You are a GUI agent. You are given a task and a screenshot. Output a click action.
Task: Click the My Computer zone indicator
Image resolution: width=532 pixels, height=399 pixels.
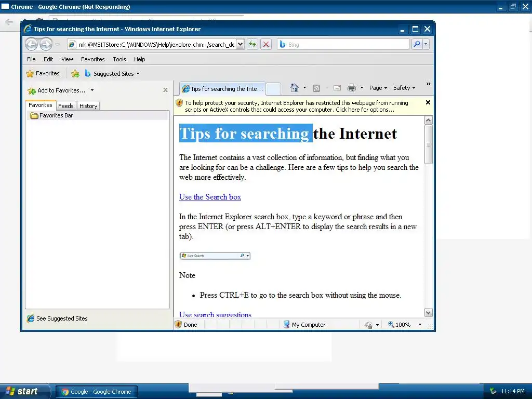[x=304, y=325]
